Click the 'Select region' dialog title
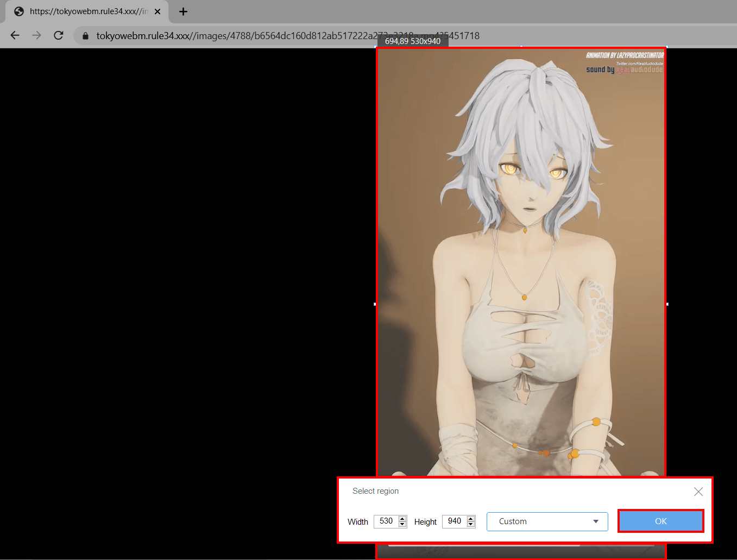Screen dimensions: 737x560 pyautogui.click(x=375, y=491)
